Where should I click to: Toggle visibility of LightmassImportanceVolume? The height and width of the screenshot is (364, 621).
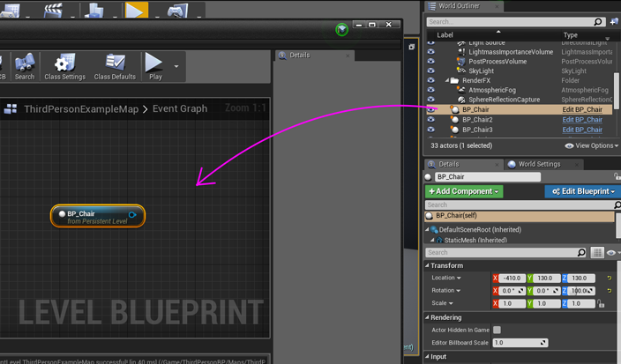tap(430, 52)
